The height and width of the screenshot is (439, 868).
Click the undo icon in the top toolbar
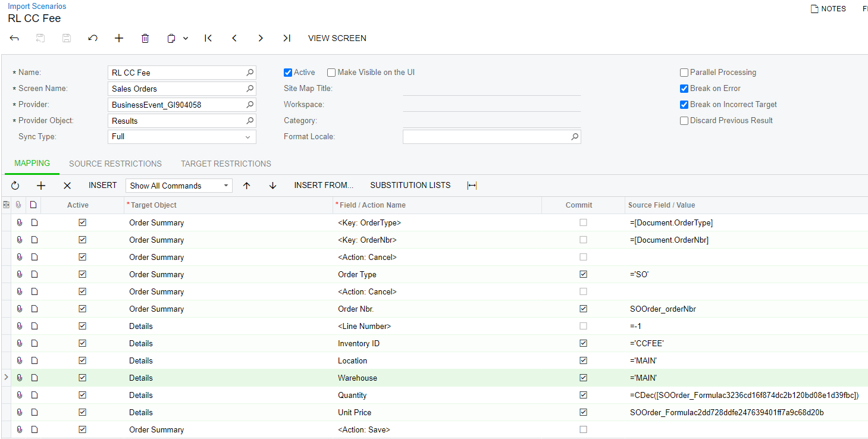(93, 38)
